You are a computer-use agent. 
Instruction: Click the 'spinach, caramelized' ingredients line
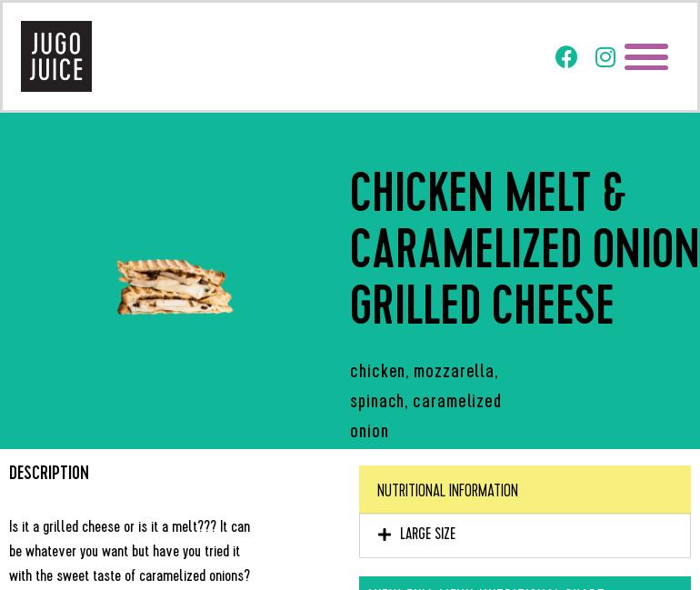[x=425, y=402]
